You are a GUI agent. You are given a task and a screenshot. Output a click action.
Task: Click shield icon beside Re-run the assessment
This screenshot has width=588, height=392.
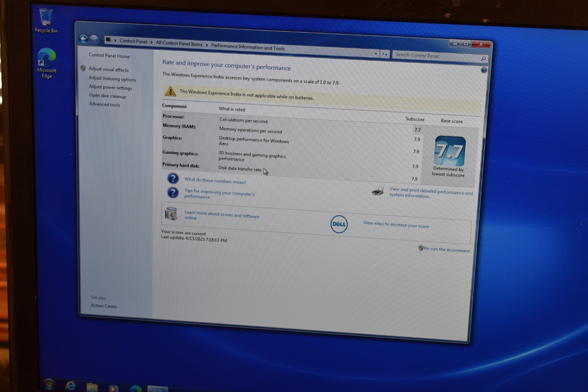[421, 248]
